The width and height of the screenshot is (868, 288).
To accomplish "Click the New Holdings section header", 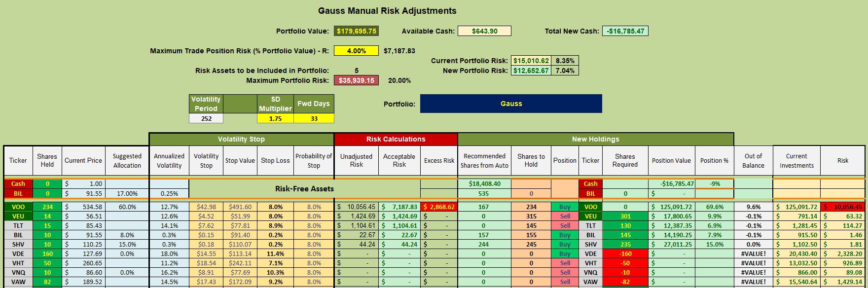I will 595,139.
